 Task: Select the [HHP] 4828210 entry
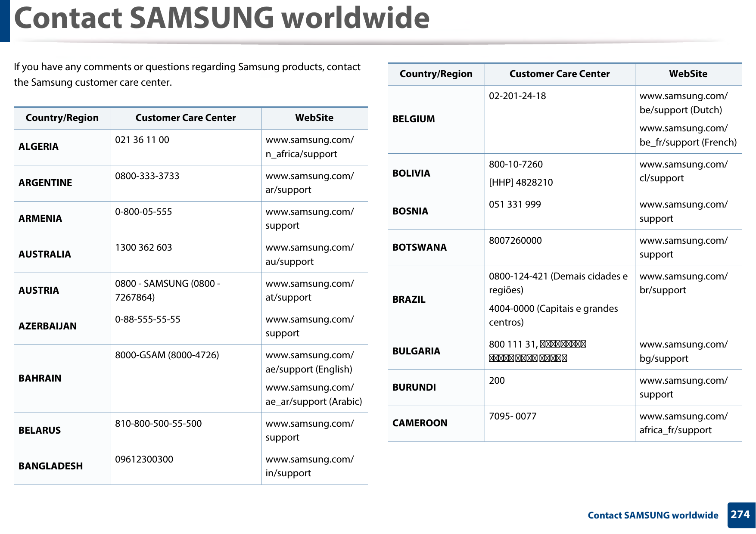pyautogui.click(x=521, y=182)
